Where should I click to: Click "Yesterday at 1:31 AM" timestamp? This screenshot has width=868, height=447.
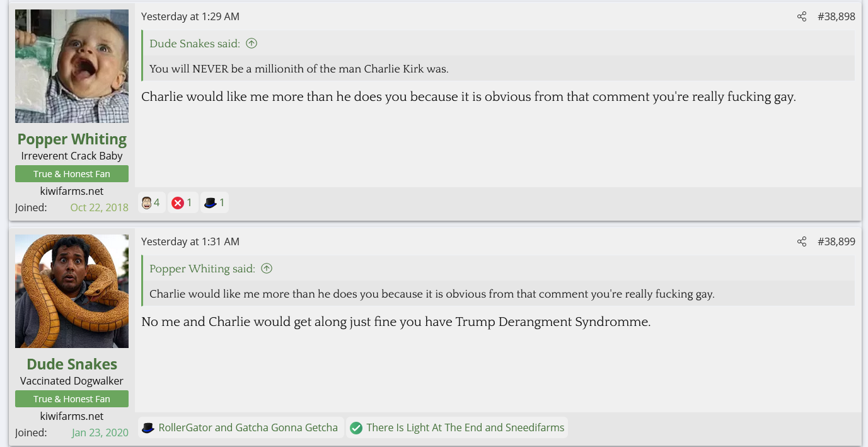pyautogui.click(x=190, y=242)
